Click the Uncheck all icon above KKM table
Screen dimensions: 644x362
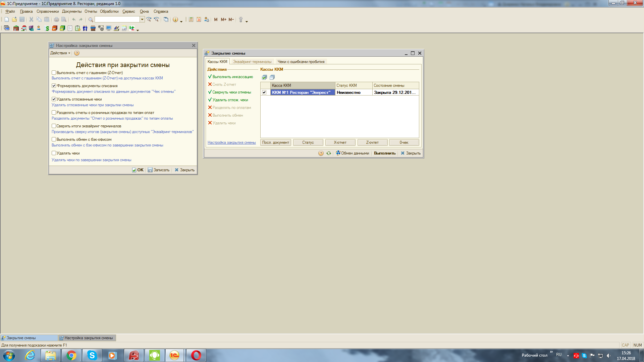coord(272,77)
